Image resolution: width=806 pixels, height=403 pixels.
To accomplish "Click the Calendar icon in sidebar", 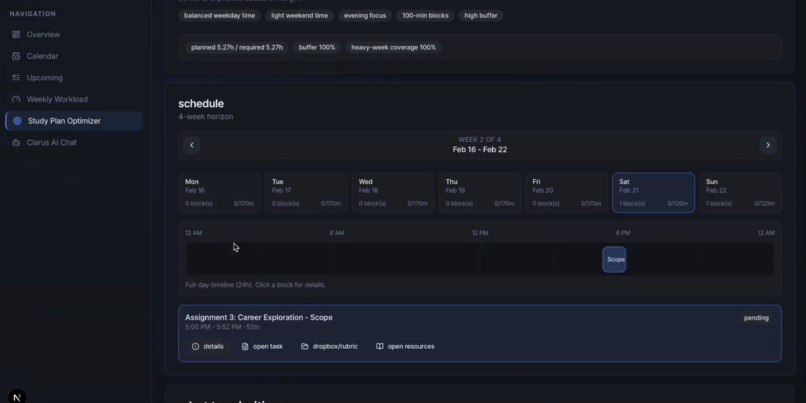I will click(16, 56).
